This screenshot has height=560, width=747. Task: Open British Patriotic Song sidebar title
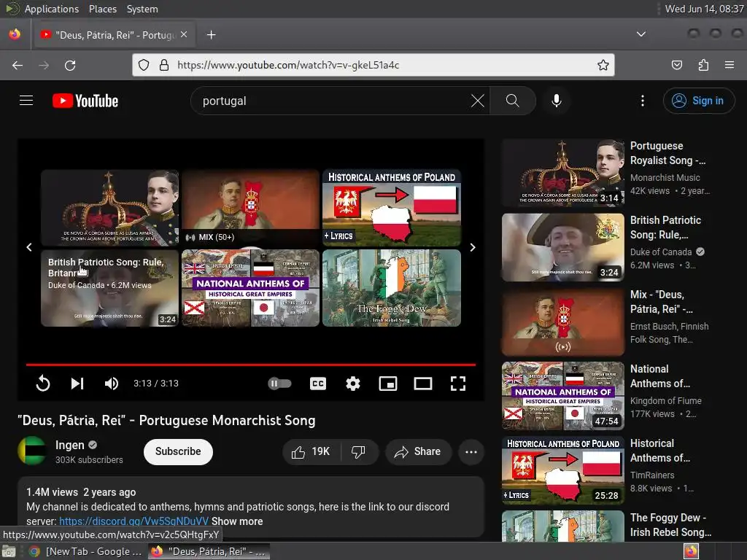tap(665, 227)
